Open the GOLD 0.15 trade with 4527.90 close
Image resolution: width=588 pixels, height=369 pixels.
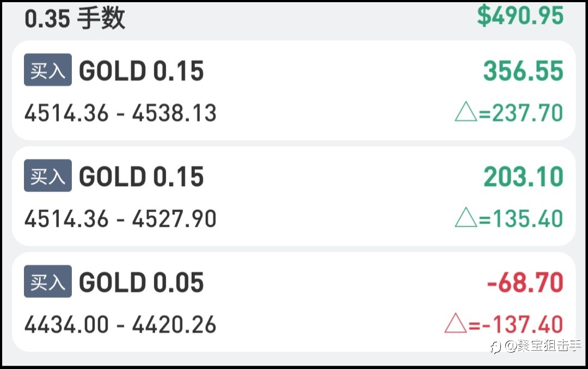coord(142,177)
